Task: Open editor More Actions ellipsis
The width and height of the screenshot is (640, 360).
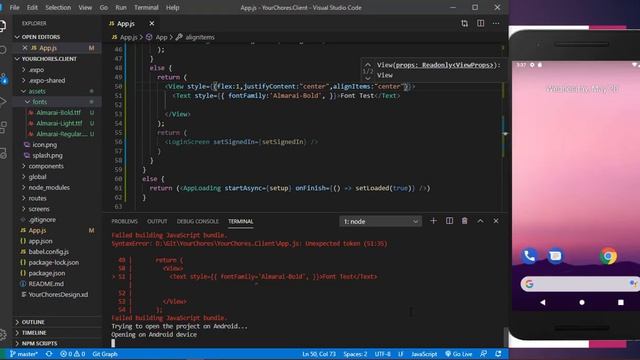Action: click(x=496, y=23)
